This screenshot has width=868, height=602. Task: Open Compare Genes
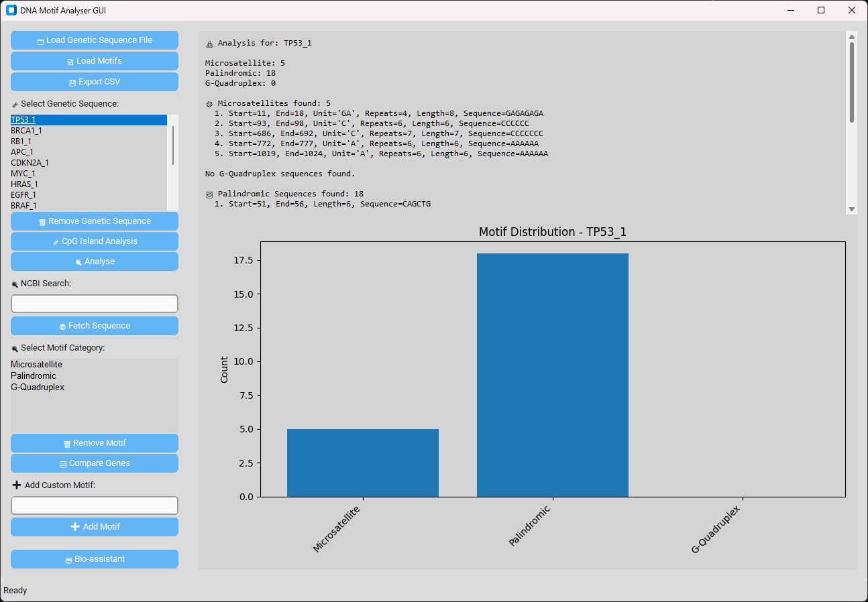coord(95,463)
